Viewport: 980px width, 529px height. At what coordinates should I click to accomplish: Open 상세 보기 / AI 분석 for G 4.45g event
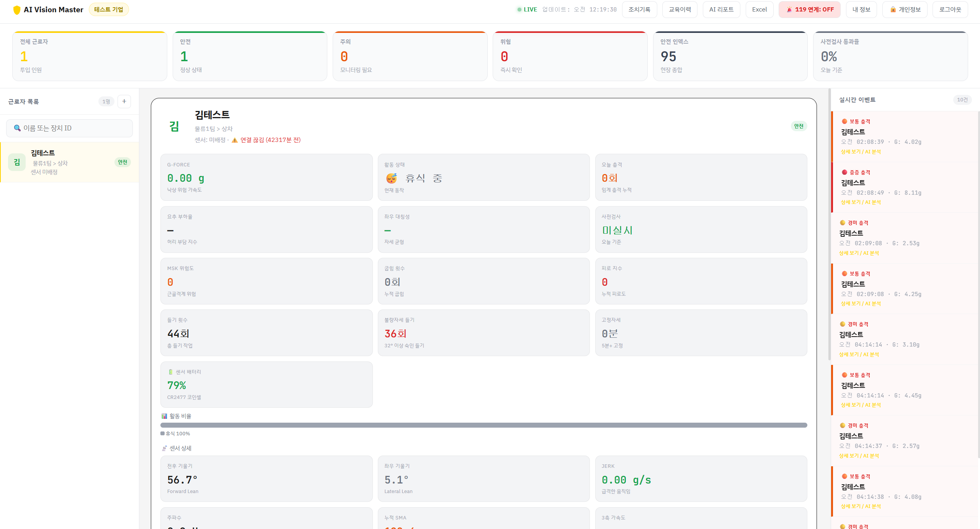click(x=861, y=405)
